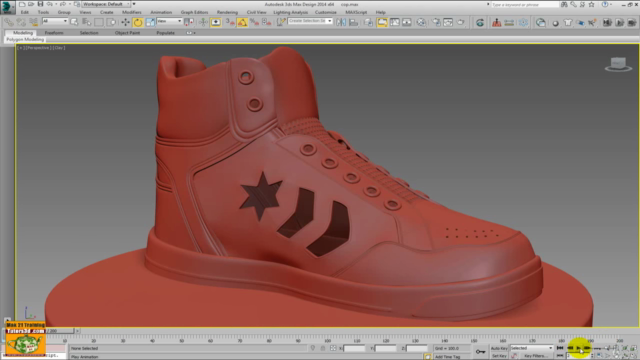Open the MAXScript menu
640x360 pixels.
point(356,12)
